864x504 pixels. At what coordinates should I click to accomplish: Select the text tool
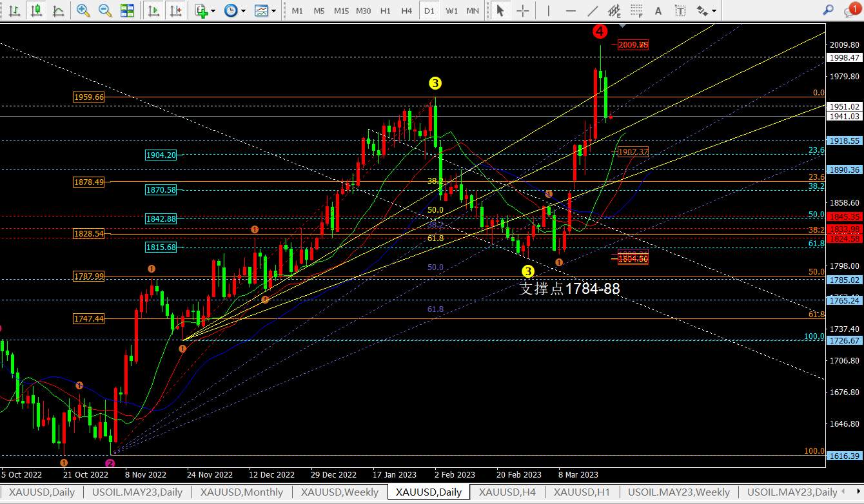[x=658, y=10]
